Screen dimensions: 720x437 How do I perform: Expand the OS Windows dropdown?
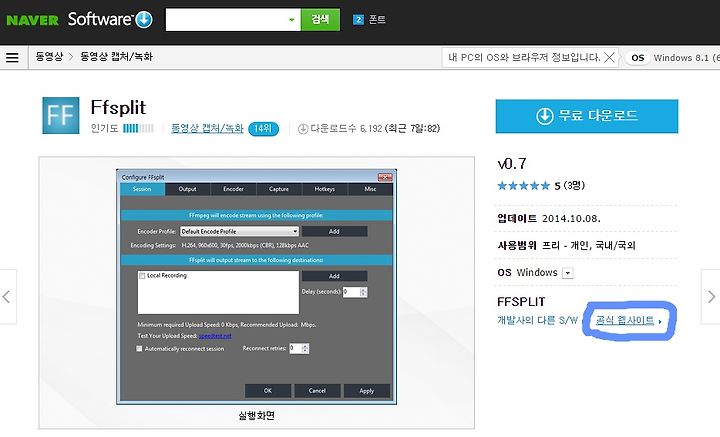tap(568, 273)
